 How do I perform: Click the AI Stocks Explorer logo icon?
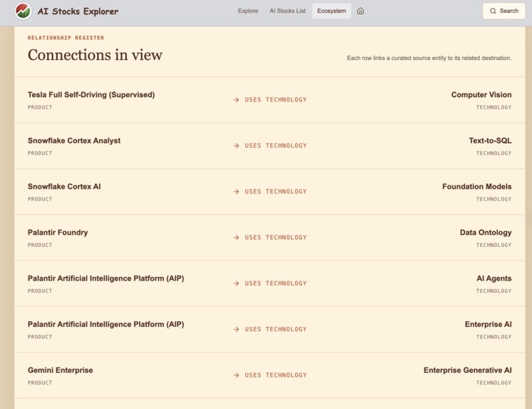click(23, 11)
